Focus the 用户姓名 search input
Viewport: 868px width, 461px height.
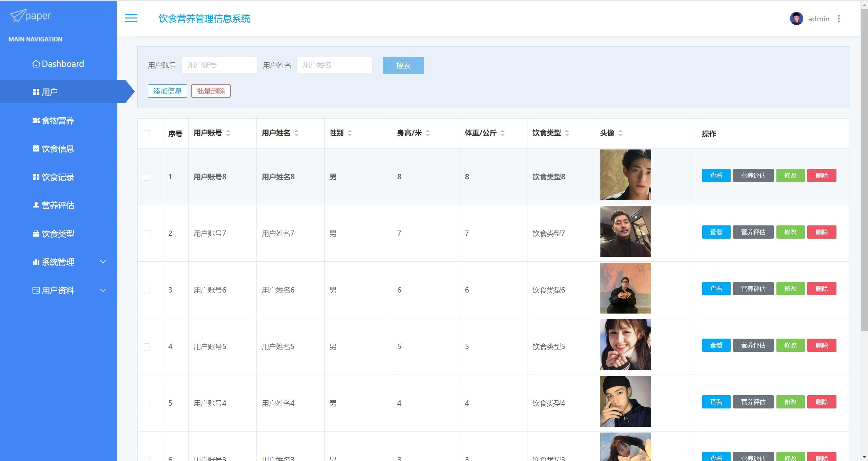[x=334, y=65]
